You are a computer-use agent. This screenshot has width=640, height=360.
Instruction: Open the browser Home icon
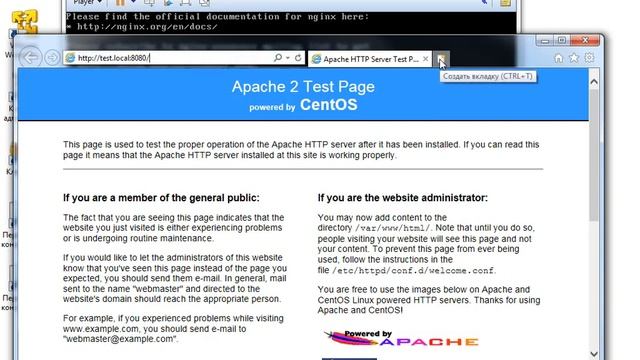(558, 58)
